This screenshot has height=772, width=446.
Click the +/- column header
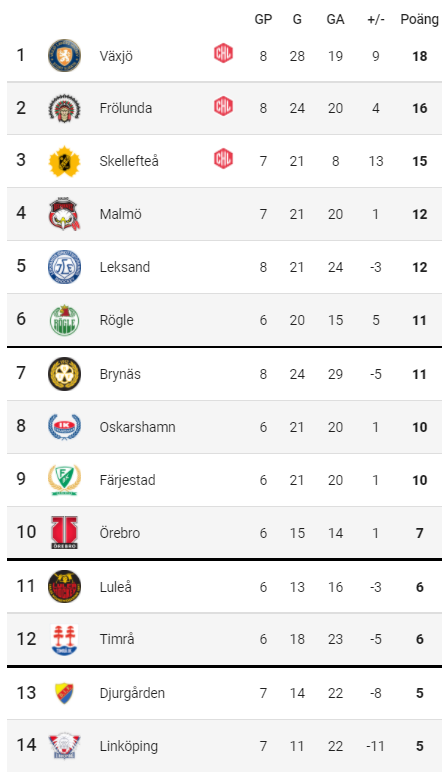376,19
